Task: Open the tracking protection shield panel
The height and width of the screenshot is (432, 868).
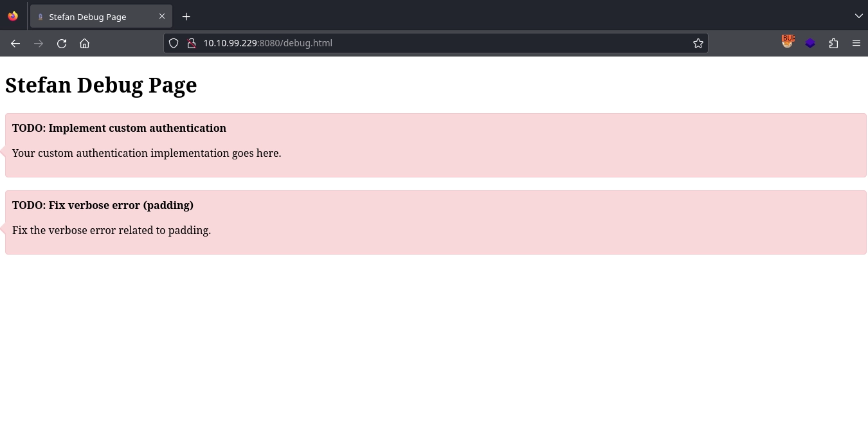Action: pyautogui.click(x=174, y=43)
